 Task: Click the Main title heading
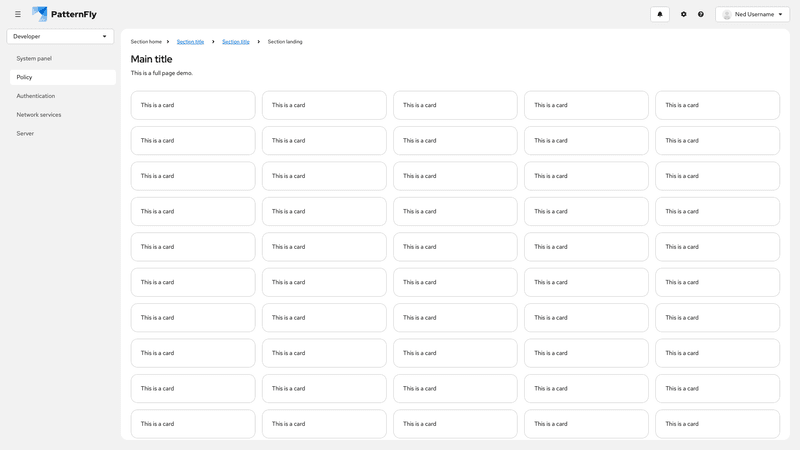(x=151, y=59)
